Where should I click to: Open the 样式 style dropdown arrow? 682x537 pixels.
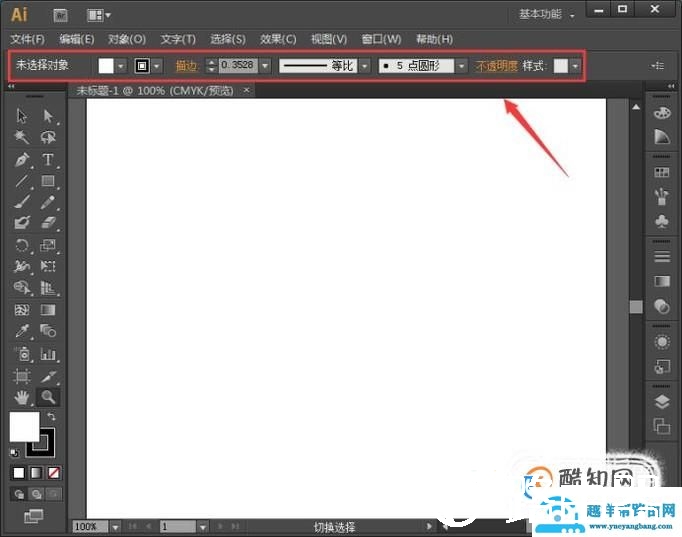(x=575, y=67)
